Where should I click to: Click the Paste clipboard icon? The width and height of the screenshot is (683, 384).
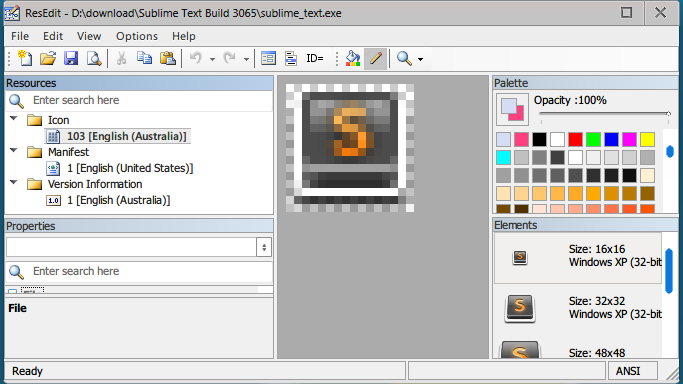point(168,58)
